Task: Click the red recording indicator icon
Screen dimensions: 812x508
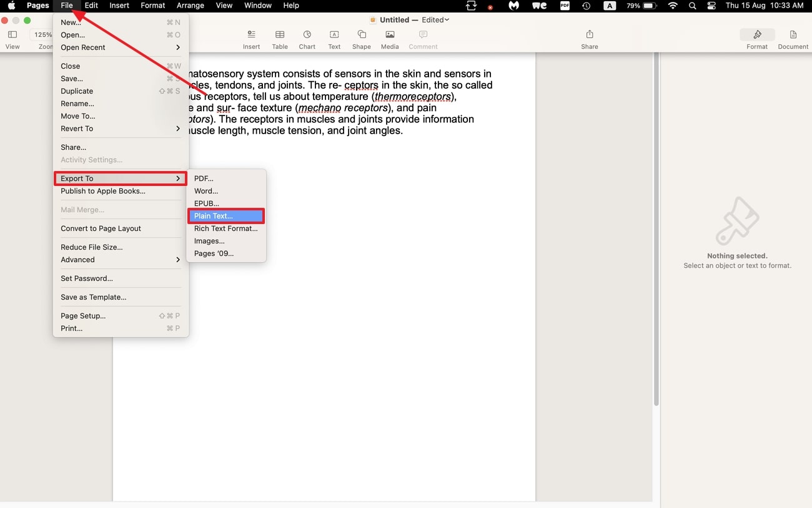Action: (x=490, y=7)
